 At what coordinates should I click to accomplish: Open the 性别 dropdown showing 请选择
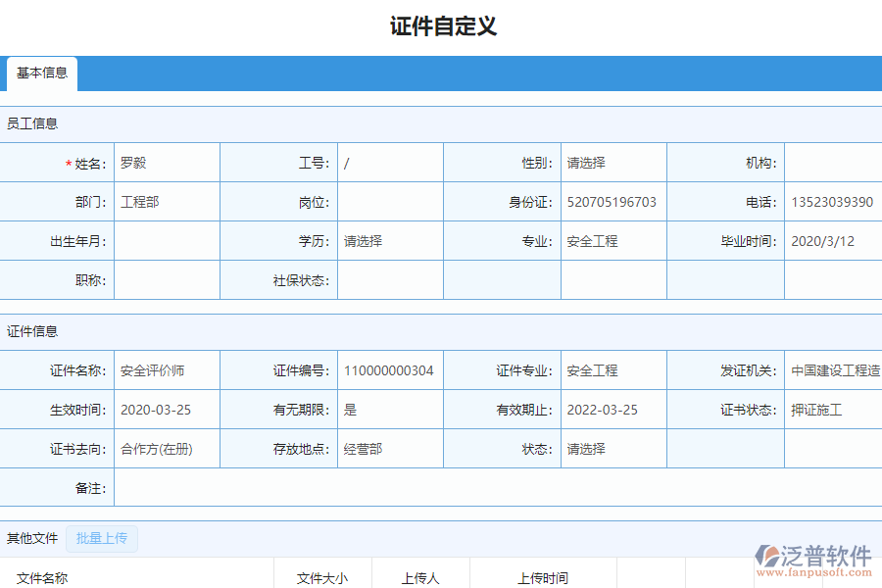tap(612, 163)
